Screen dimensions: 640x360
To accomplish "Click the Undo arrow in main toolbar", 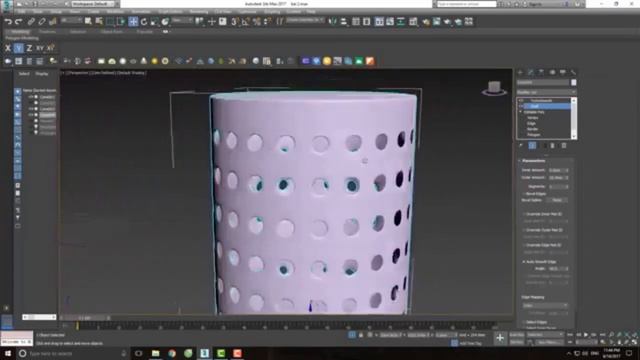I will pyautogui.click(x=8, y=22).
